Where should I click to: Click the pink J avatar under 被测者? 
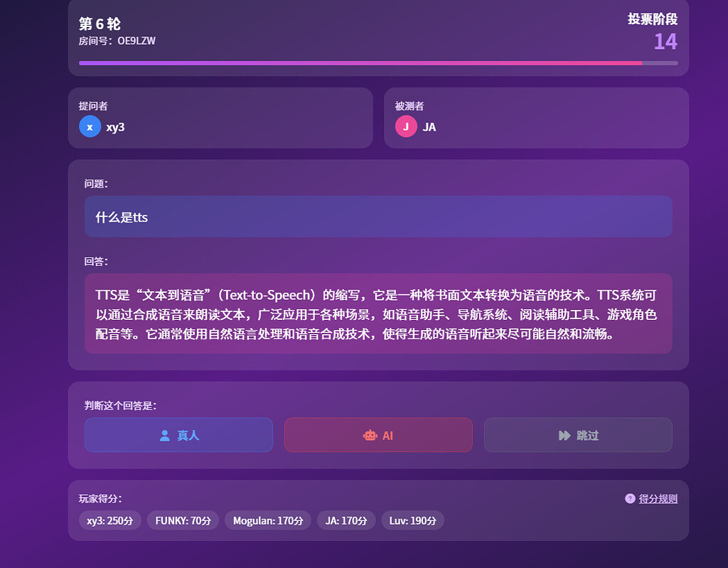tap(406, 127)
